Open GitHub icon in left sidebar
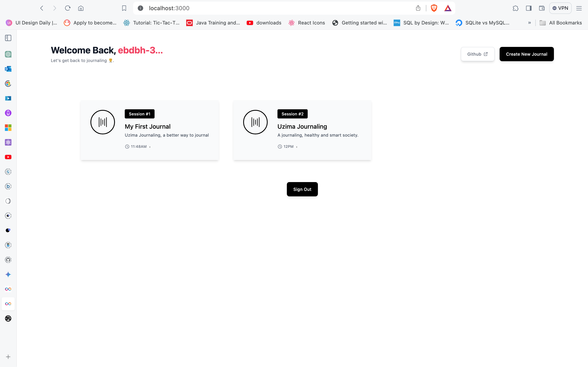The height and width of the screenshot is (367, 588). (x=8, y=260)
